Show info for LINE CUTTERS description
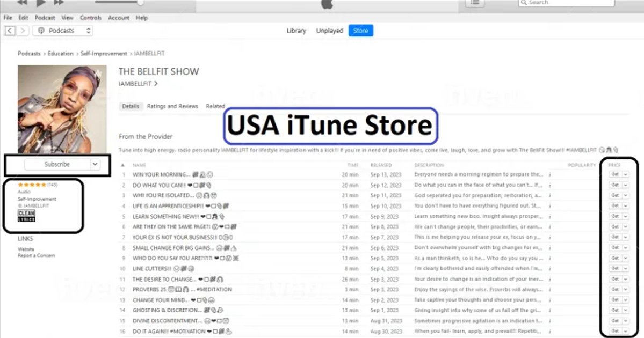The width and height of the screenshot is (644, 338). 550,269
